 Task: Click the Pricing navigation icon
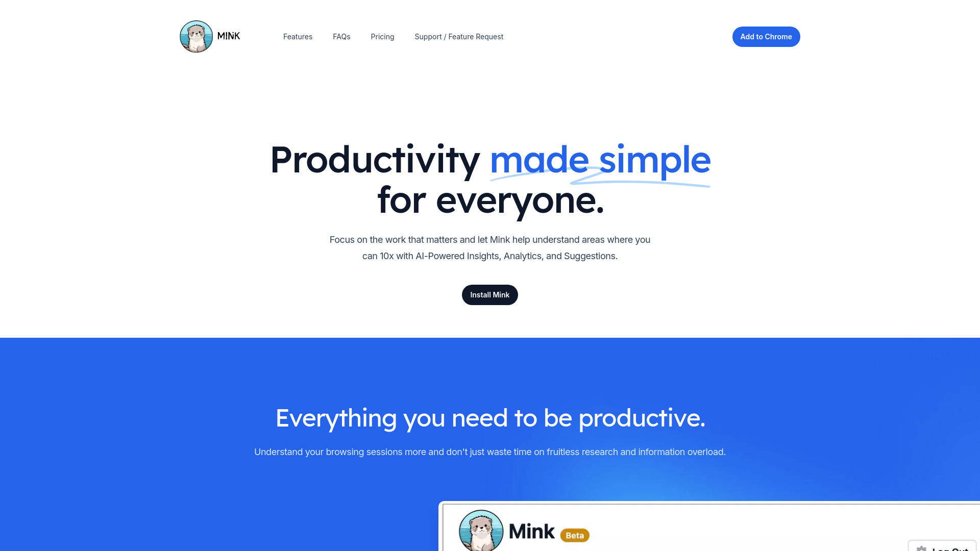[x=383, y=36]
